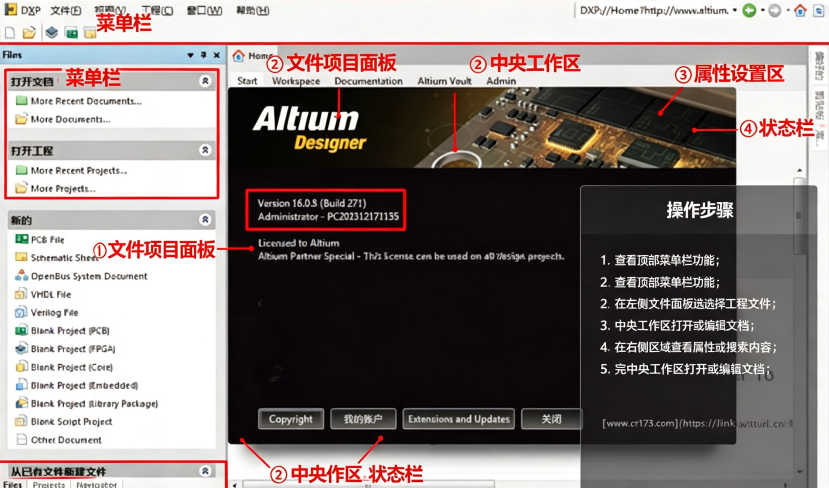Switch to the Workspace tab
The width and height of the screenshot is (829, 488).
pos(296,81)
